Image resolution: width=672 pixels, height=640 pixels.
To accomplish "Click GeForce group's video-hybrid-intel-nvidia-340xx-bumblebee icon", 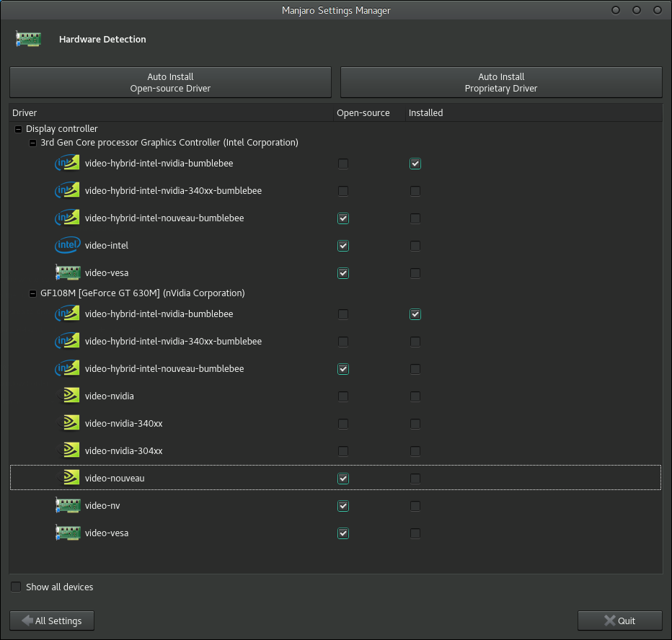I will pyautogui.click(x=67, y=342).
